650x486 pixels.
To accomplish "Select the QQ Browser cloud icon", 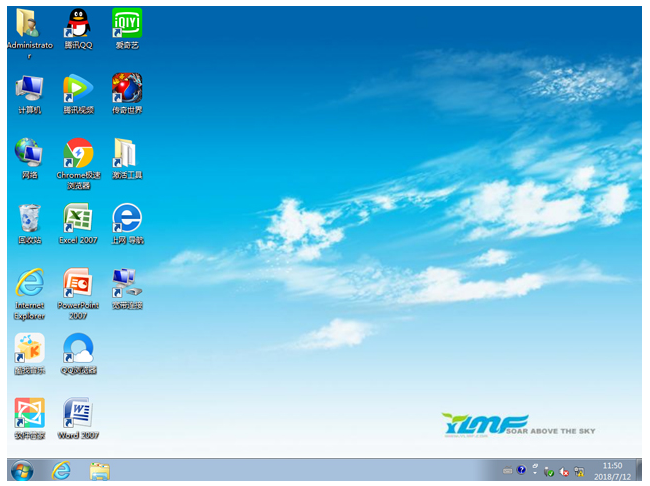I will click(77, 349).
